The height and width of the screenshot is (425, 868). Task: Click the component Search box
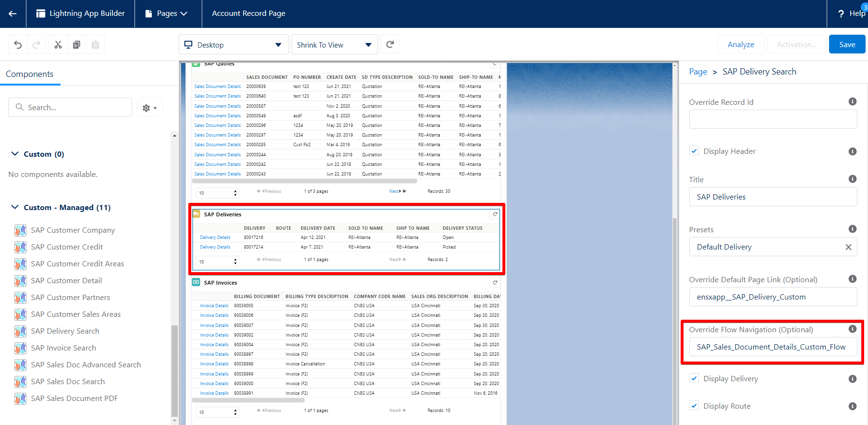coord(70,107)
